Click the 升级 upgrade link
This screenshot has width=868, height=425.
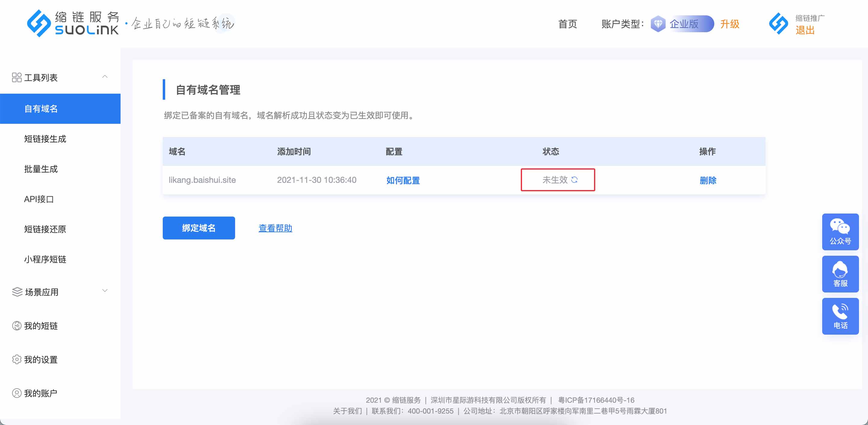[730, 24]
